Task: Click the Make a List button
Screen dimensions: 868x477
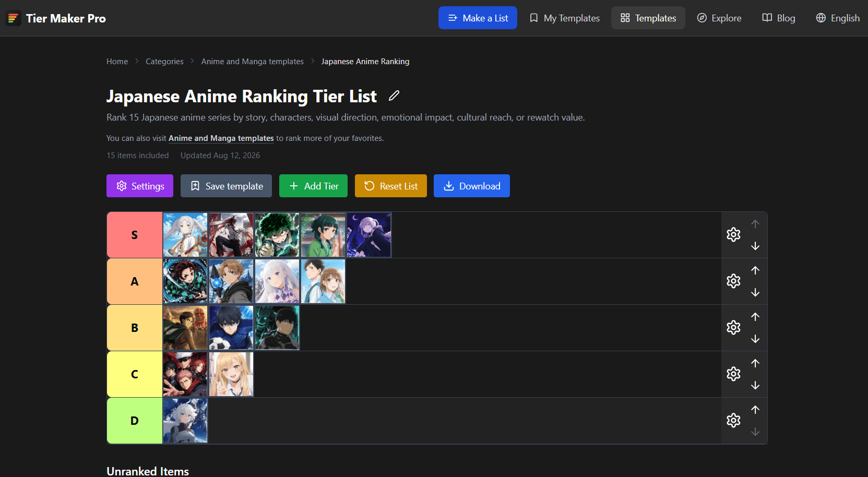Action: click(x=478, y=18)
